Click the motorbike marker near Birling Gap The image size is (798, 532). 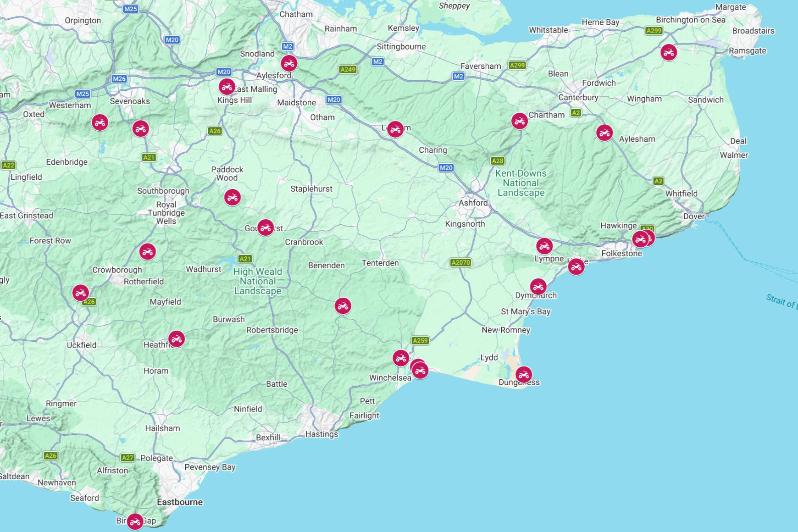(135, 521)
